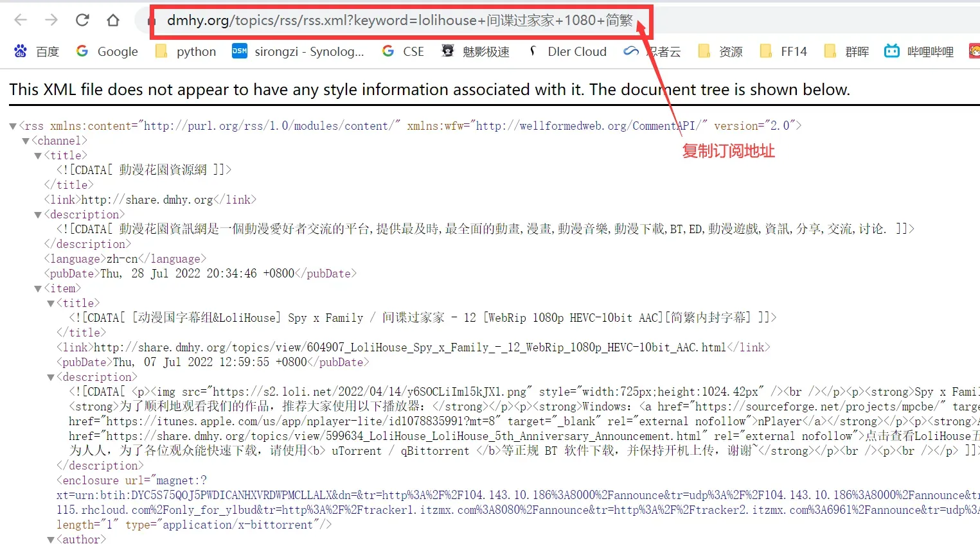Open the 资源 bookmarks folder

(x=720, y=51)
